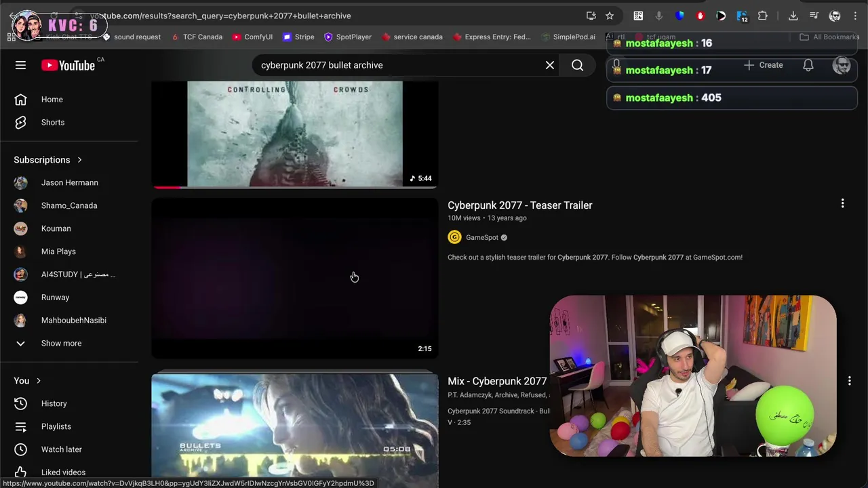Open the Chrome profile avatar
The width and height of the screenshot is (868, 488).
coord(835,16)
